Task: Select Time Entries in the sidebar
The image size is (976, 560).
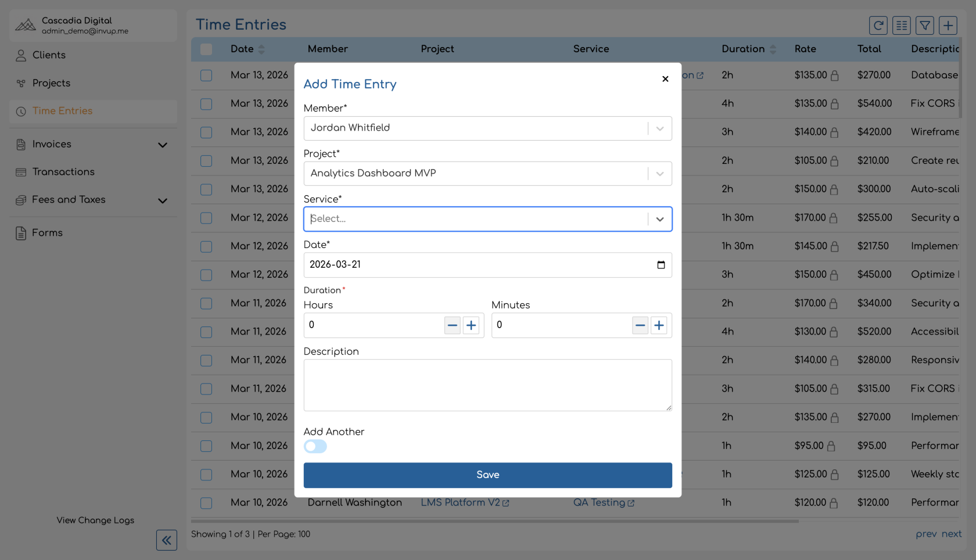Action: pyautogui.click(x=93, y=111)
